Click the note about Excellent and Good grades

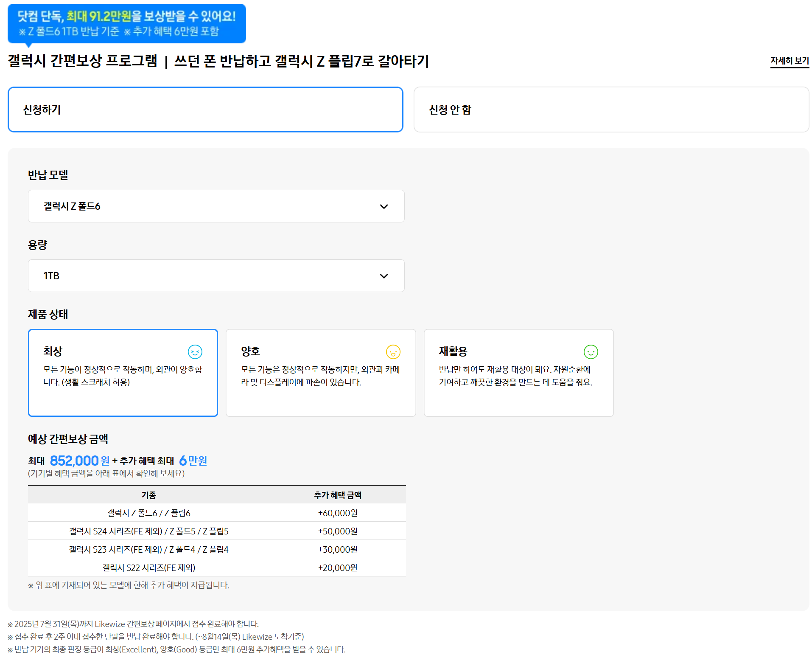[176, 649]
